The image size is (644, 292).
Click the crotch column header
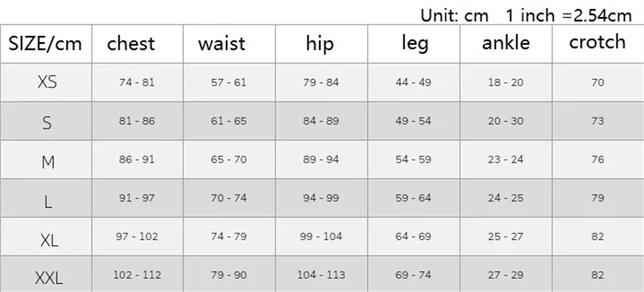tap(597, 42)
